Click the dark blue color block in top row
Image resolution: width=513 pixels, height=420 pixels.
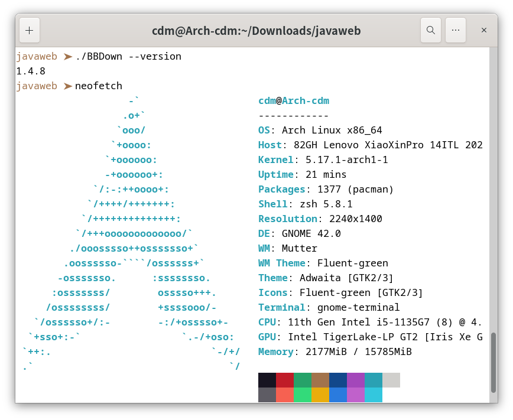point(338,380)
